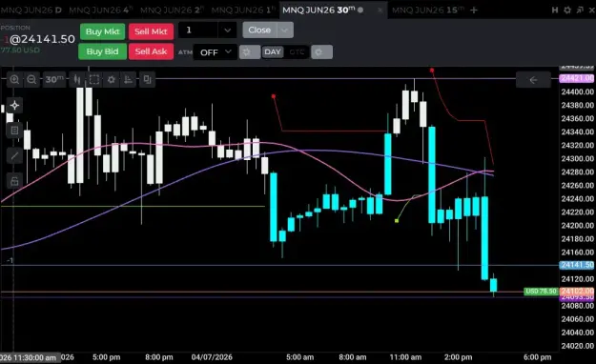The width and height of the screenshot is (596, 364).
Task: Click the H icon in the top-right corner
Action: [x=555, y=10]
